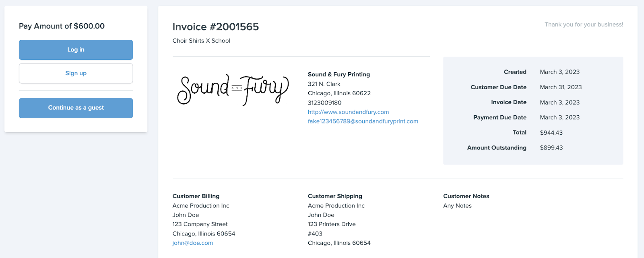Click the Log in button
The width and height of the screenshot is (644, 258).
pyautogui.click(x=76, y=50)
